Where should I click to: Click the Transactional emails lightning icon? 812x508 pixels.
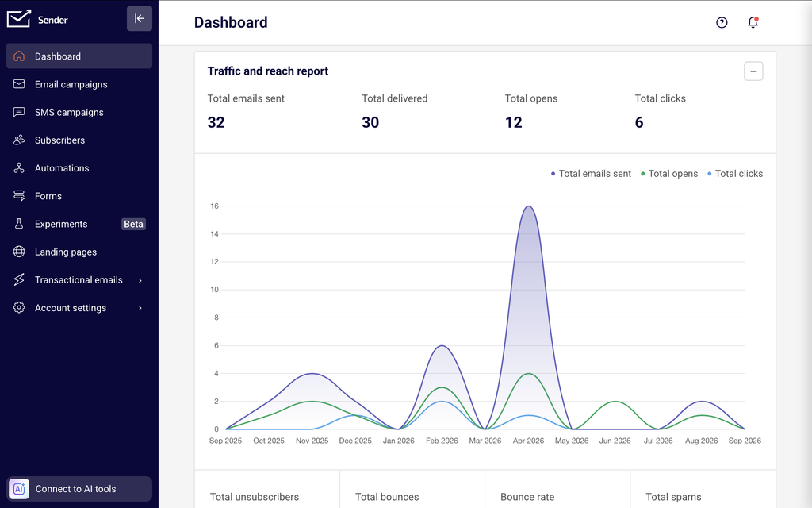[19, 280]
